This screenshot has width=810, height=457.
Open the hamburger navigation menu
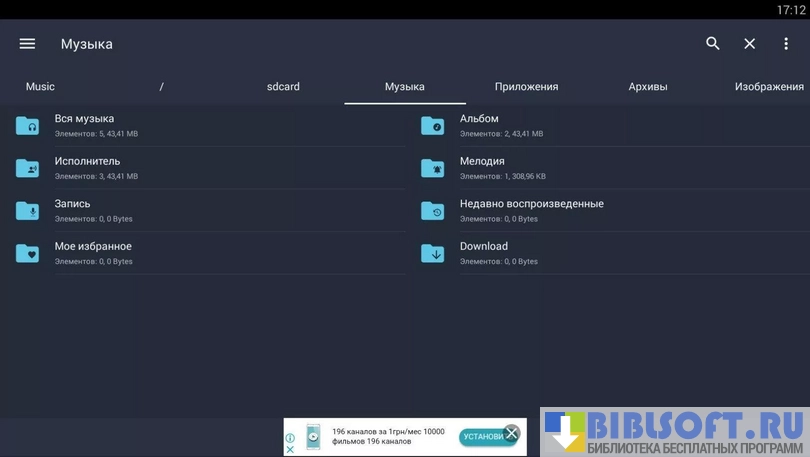[27, 44]
